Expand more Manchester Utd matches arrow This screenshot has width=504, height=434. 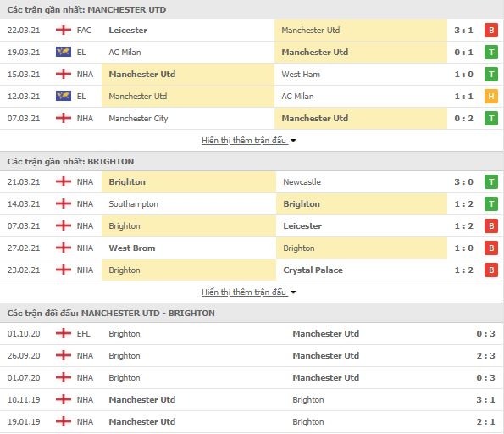pos(293,141)
